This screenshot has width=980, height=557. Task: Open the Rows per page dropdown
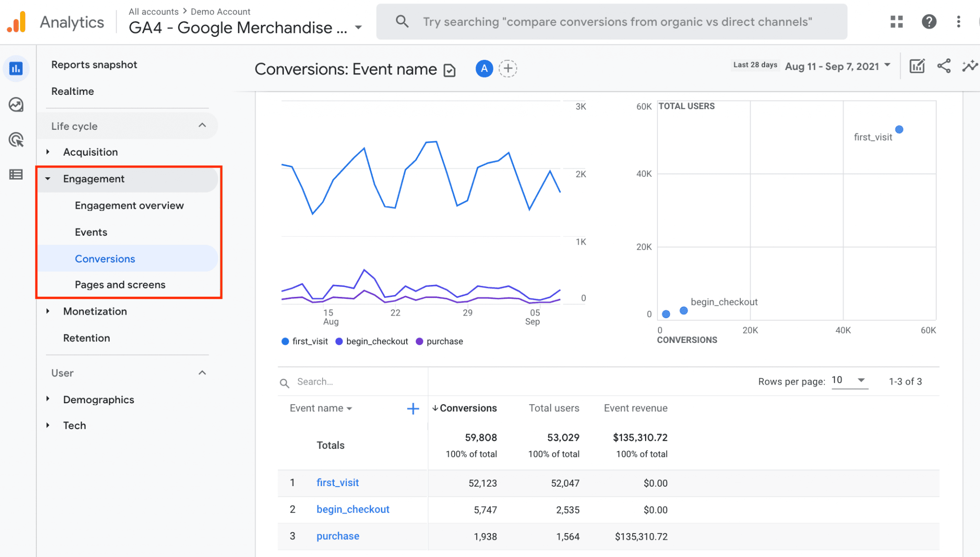pos(849,380)
